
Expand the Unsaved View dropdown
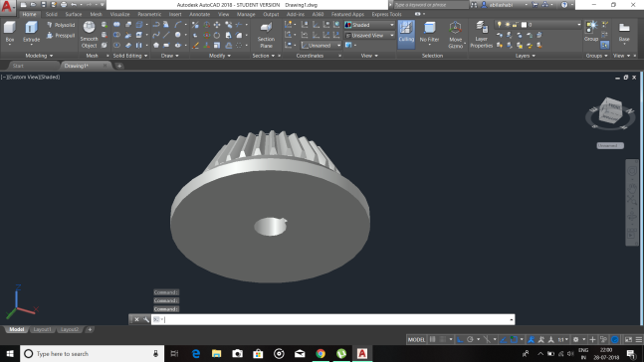(x=369, y=36)
